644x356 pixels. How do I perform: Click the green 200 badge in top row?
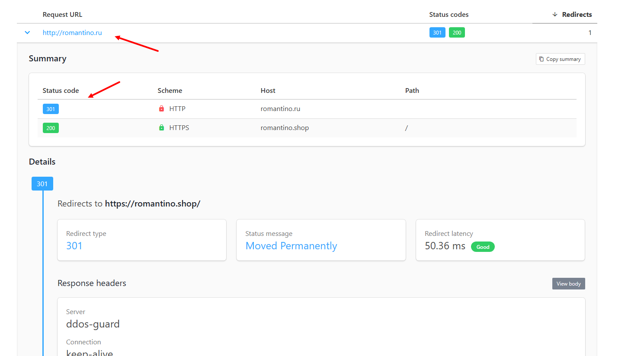point(457,33)
